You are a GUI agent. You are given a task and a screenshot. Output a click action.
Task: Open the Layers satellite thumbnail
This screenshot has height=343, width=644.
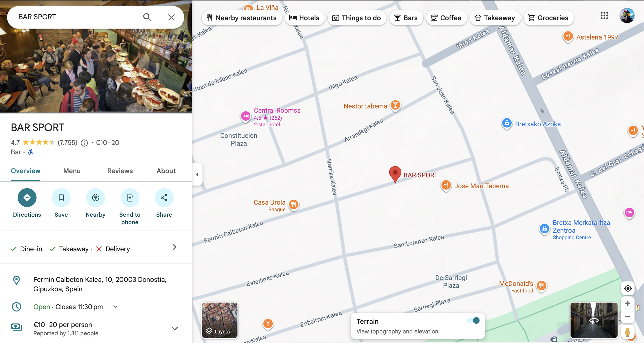point(220,320)
